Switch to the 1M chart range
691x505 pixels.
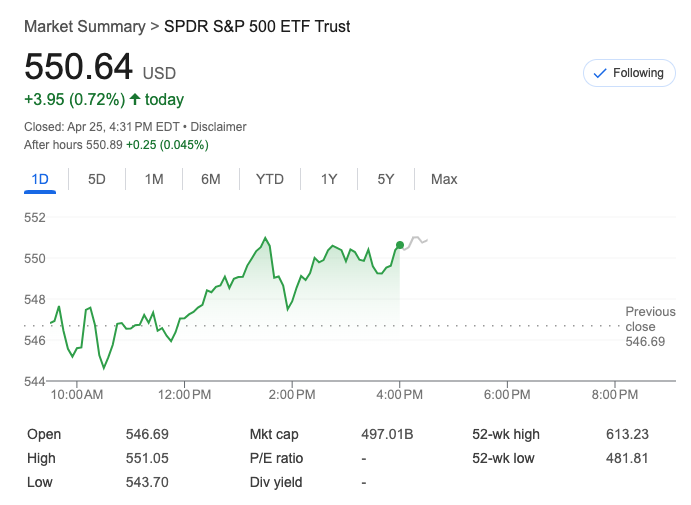(154, 179)
